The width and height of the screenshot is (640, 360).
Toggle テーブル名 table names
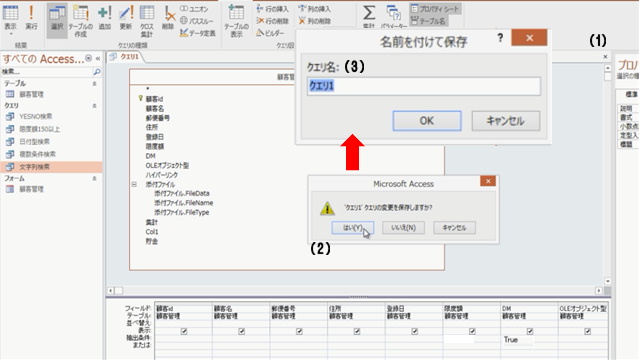(x=429, y=21)
